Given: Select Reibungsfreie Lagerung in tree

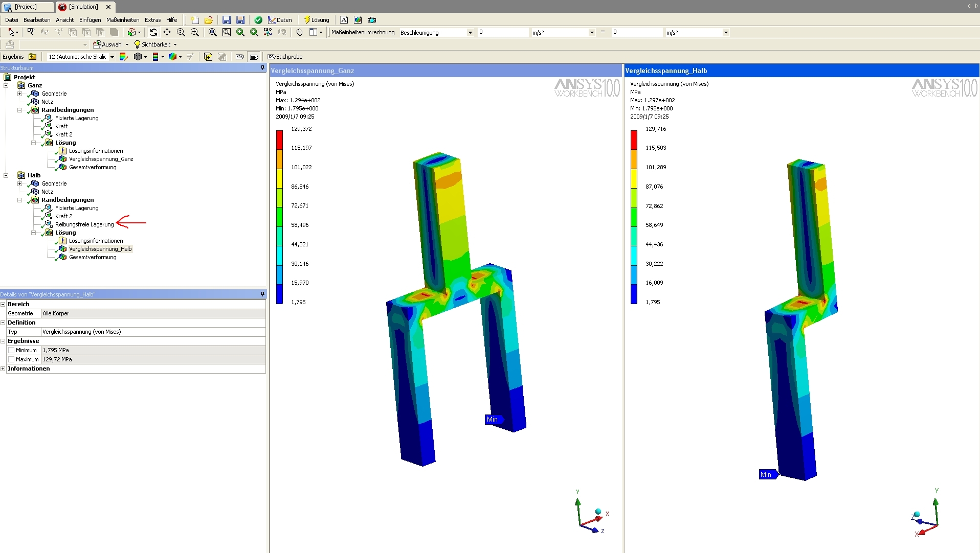Looking at the screenshot, I should pyautogui.click(x=84, y=224).
